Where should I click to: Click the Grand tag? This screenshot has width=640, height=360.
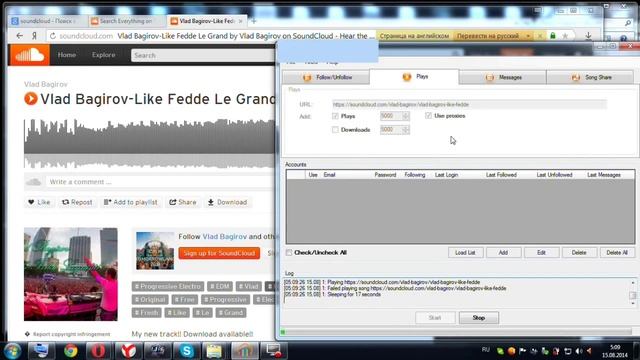(x=231, y=313)
